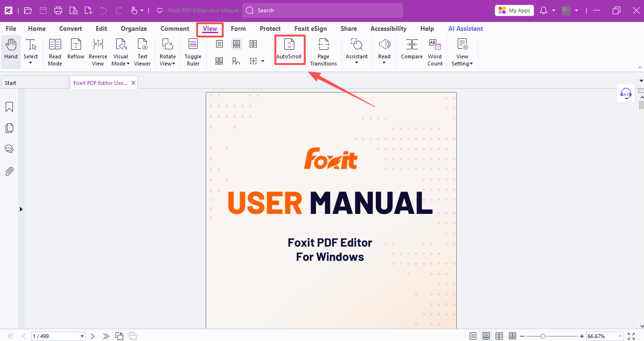Enable continuous facing view in ribbon
Image resolution: width=644 pixels, height=341 pixels.
pyautogui.click(x=219, y=61)
